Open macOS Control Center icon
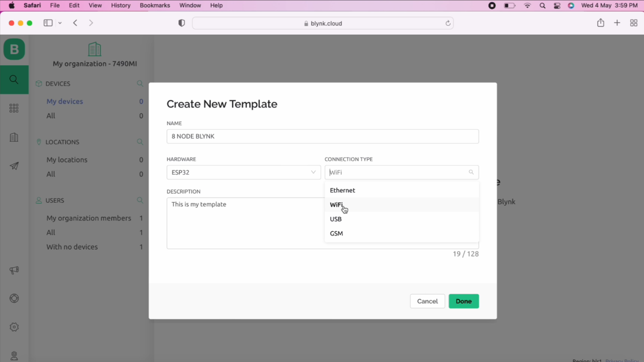This screenshot has height=362, width=644. click(x=557, y=5)
